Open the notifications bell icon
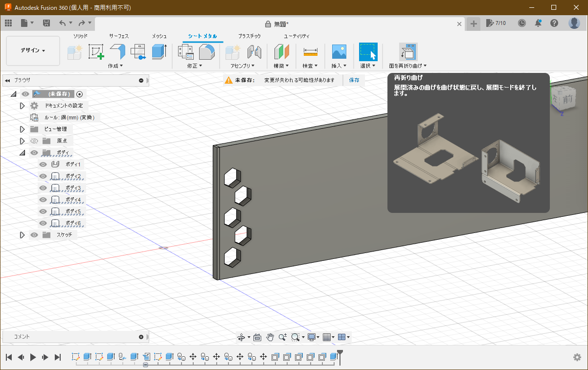Viewport: 588px width, 370px height. coord(538,23)
